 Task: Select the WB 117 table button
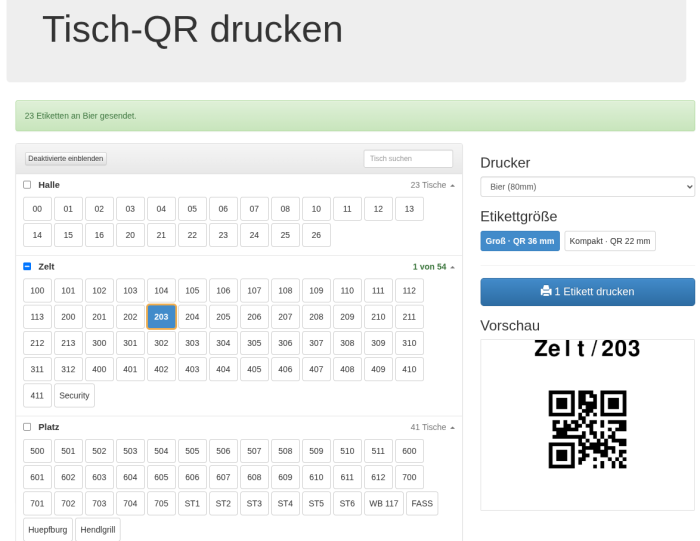[384, 504]
